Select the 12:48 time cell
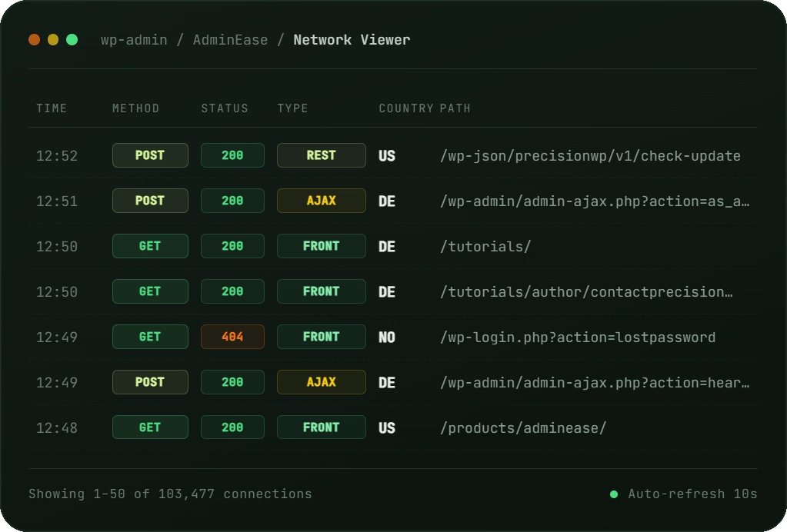This screenshot has width=787, height=532. tap(57, 428)
